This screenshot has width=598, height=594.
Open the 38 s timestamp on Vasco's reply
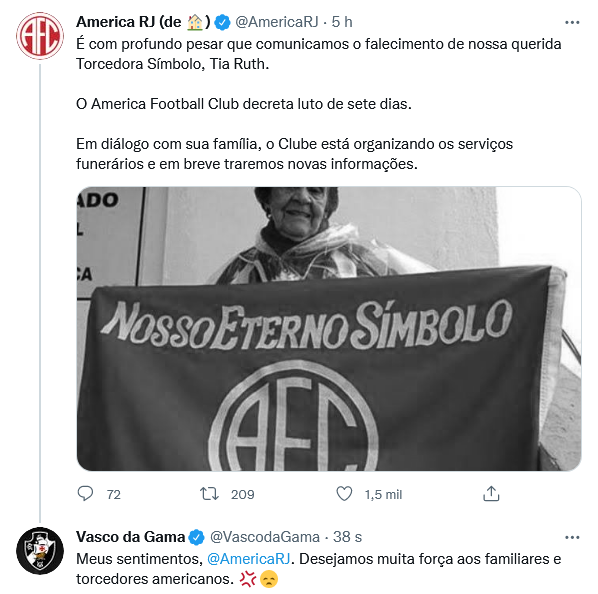[347, 537]
